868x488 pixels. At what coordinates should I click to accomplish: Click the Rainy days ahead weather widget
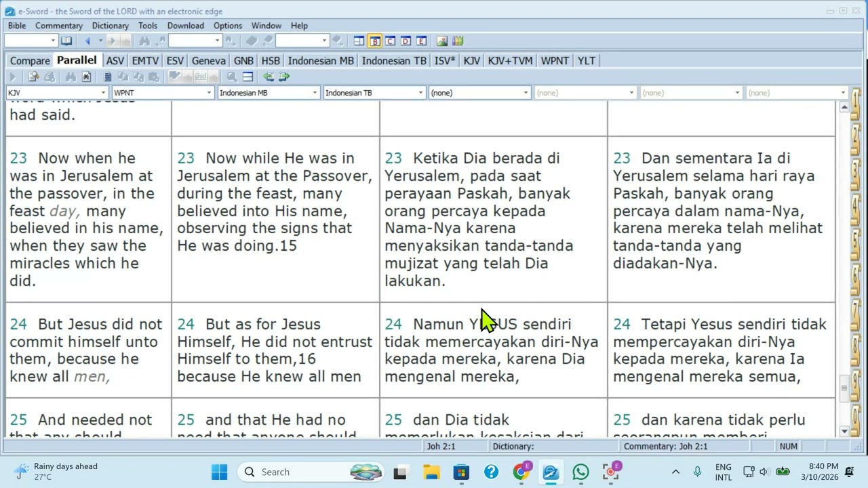tap(57, 472)
